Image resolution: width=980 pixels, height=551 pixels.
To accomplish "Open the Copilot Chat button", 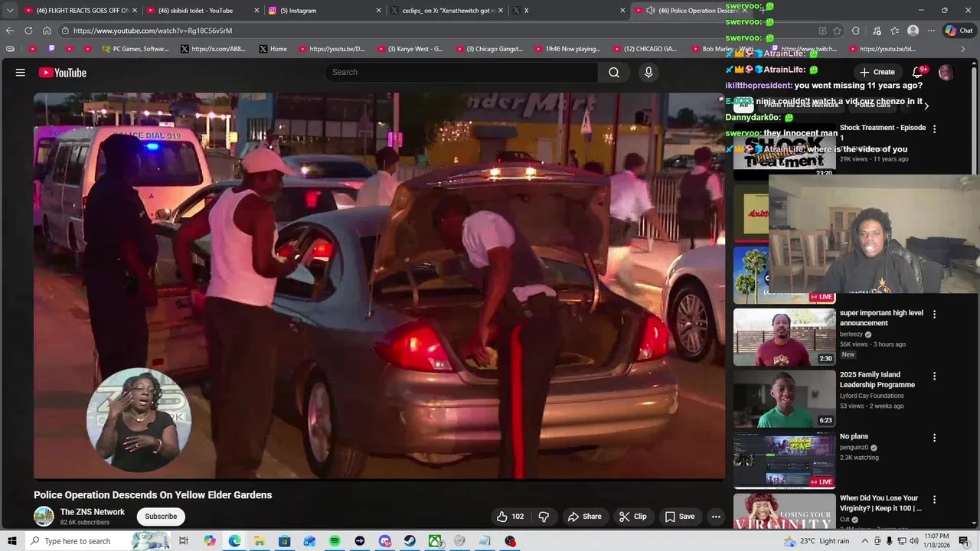I will [959, 31].
